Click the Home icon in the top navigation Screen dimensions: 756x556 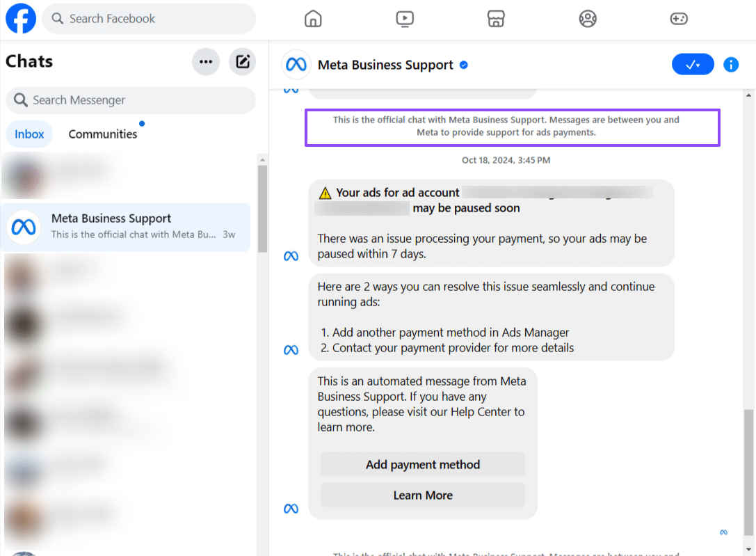(x=313, y=19)
